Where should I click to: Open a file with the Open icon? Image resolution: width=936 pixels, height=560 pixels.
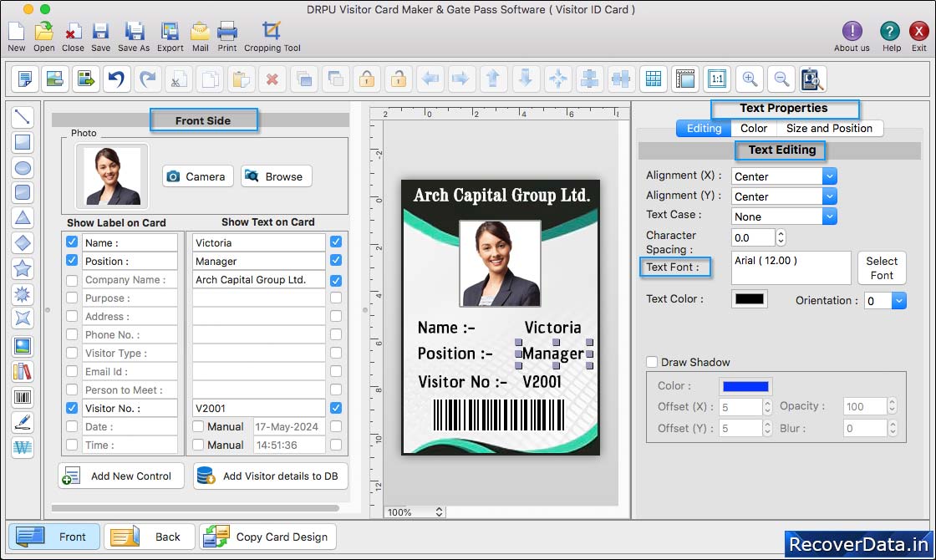coord(43,31)
